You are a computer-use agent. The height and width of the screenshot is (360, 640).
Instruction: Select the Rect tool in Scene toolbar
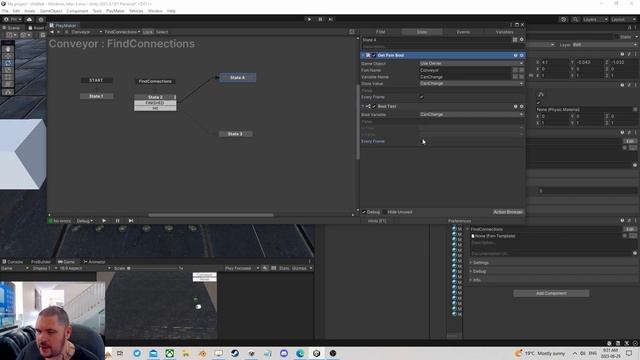(x=8, y=77)
